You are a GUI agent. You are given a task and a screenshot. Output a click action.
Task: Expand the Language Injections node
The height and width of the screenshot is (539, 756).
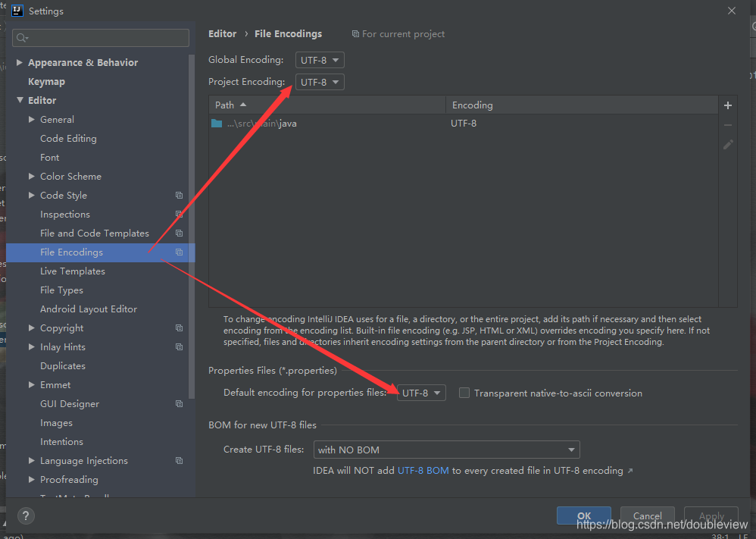31,460
